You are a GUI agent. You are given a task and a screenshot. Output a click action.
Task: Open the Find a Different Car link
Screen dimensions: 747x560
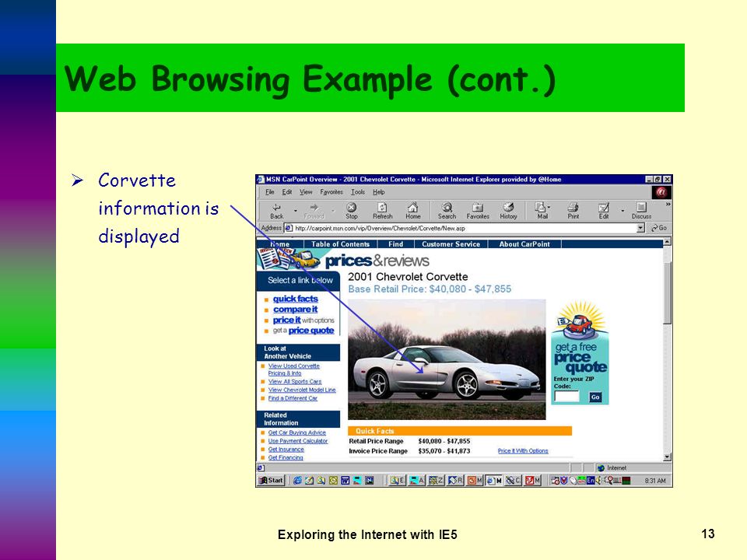[293, 398]
